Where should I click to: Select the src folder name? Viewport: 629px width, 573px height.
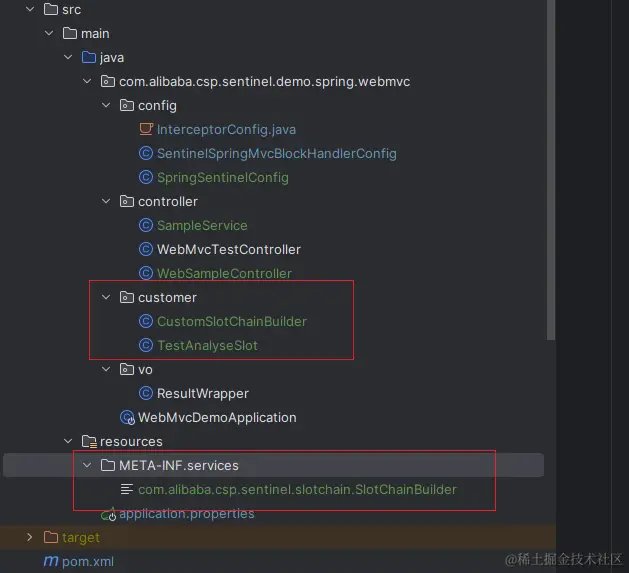pos(71,10)
